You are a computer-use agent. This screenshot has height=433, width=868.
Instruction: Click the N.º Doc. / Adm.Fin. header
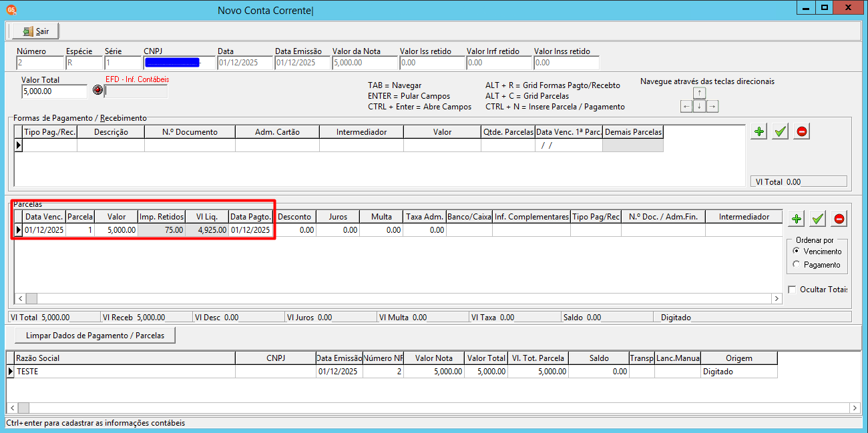[x=663, y=217]
